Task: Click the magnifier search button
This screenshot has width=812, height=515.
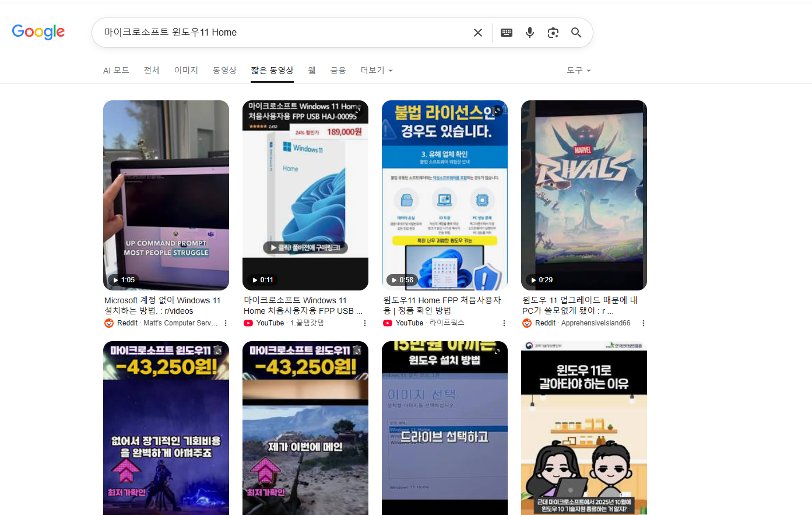Action: (x=576, y=33)
